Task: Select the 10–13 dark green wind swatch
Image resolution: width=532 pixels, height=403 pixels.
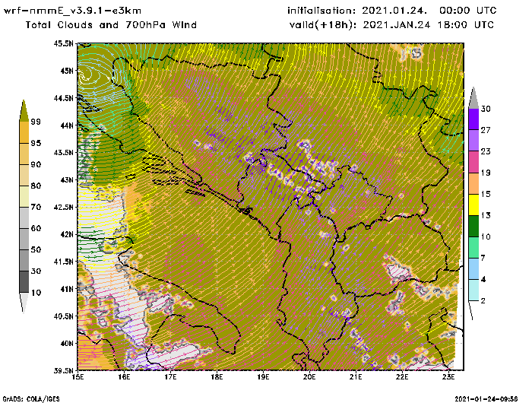Action: [x=473, y=226]
